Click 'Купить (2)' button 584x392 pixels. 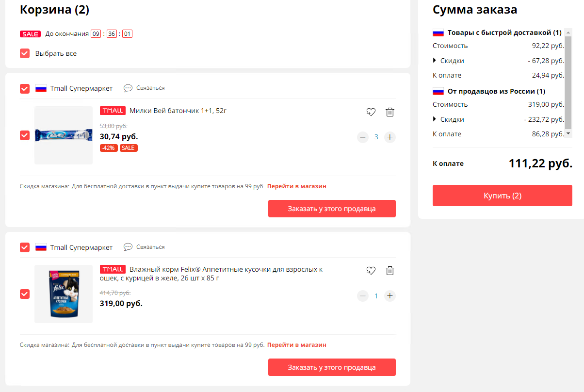pos(503,196)
